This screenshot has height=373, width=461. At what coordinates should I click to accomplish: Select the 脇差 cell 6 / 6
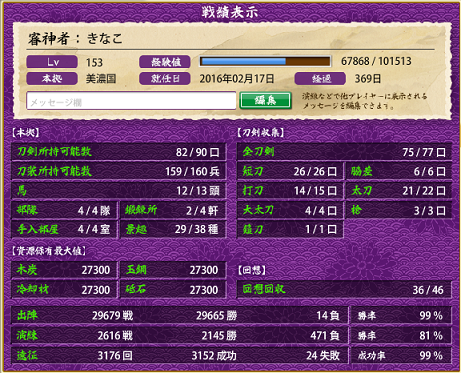399,171
